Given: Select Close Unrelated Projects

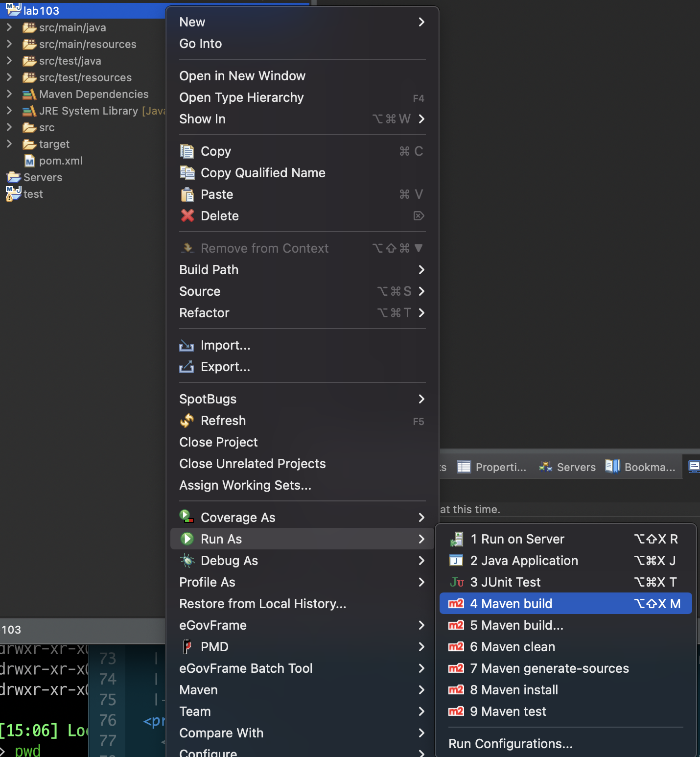Looking at the screenshot, I should pos(303,464).
